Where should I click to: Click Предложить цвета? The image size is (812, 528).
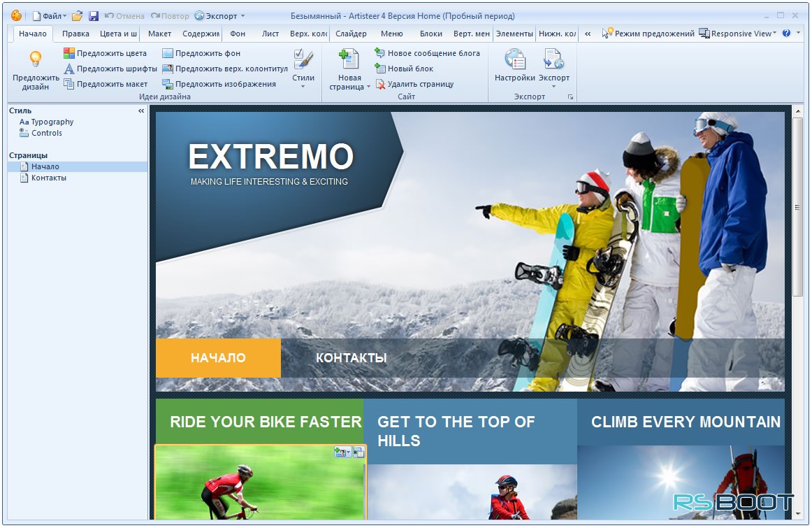(105, 53)
